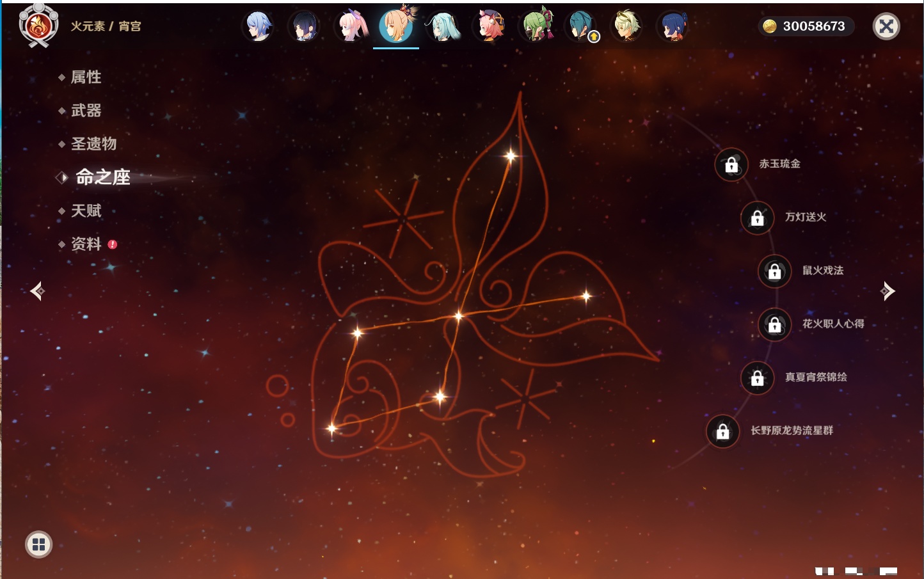Screen dimensions: 924x579
Task: Click the bottom-left star of the constellation
Action: click(x=331, y=428)
